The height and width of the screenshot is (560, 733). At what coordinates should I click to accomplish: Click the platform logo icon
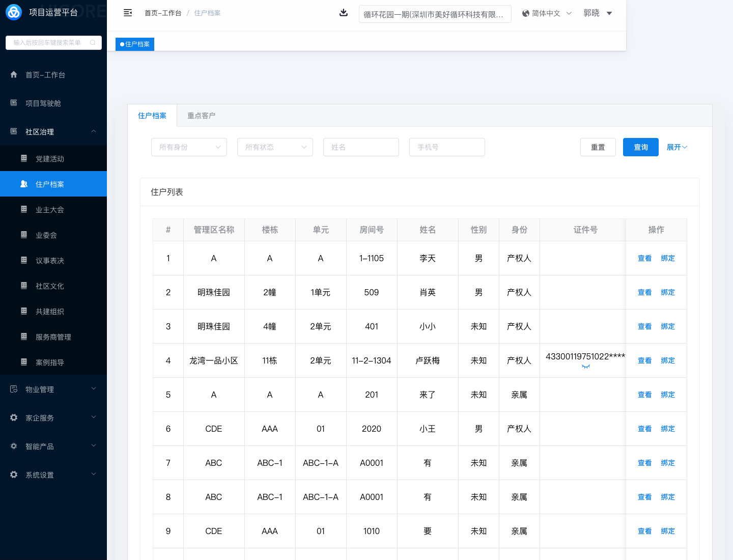coord(14,12)
